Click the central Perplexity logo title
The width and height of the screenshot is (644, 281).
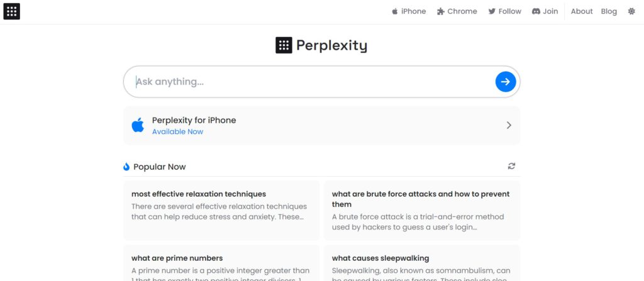pos(321,45)
